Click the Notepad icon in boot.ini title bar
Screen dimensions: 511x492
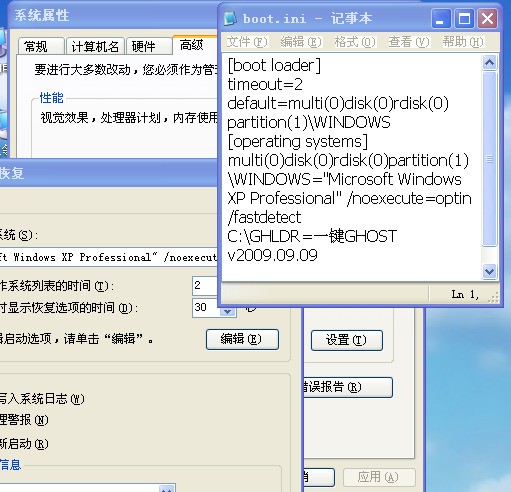click(230, 18)
